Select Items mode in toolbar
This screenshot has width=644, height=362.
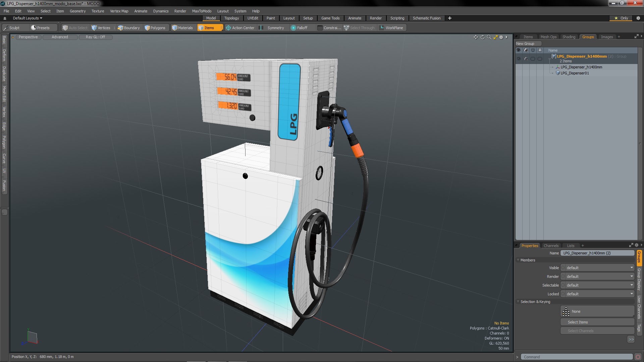tap(210, 28)
